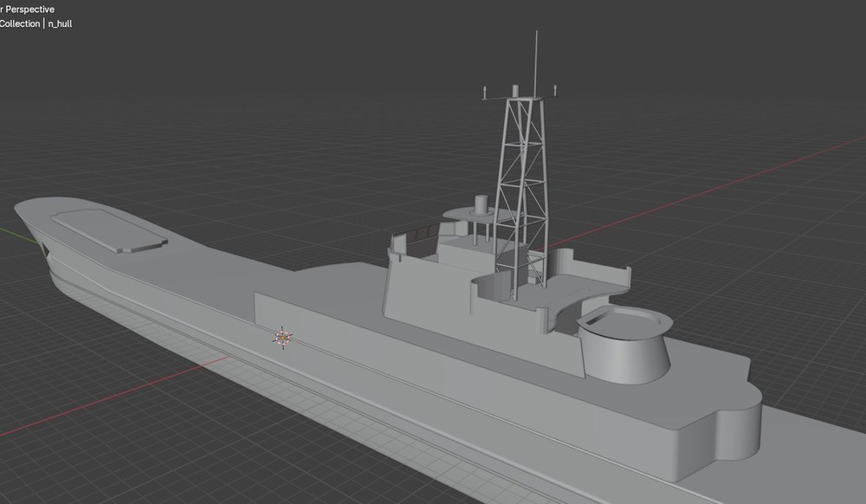Select the short cylinder at the mast top center

(515, 91)
